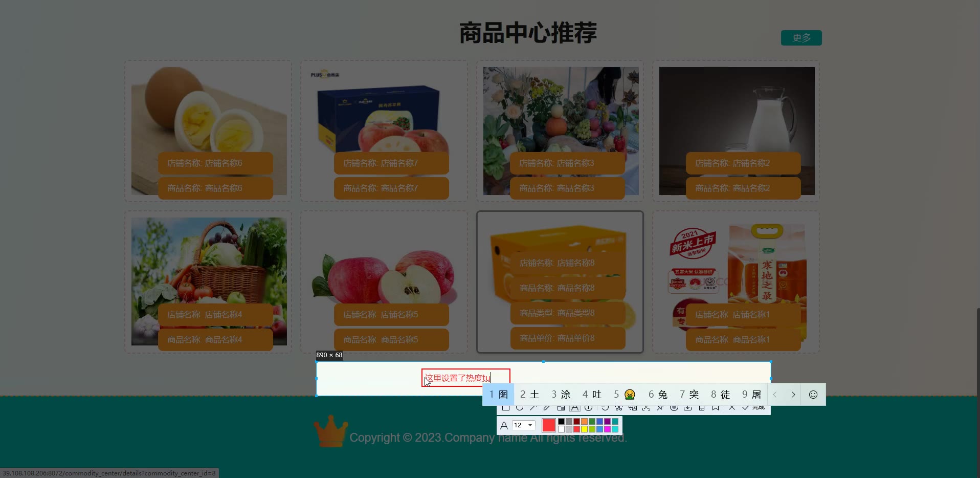Image resolution: width=980 pixels, height=478 pixels.
Task: Pick IME candidate 1 图
Action: click(x=498, y=395)
